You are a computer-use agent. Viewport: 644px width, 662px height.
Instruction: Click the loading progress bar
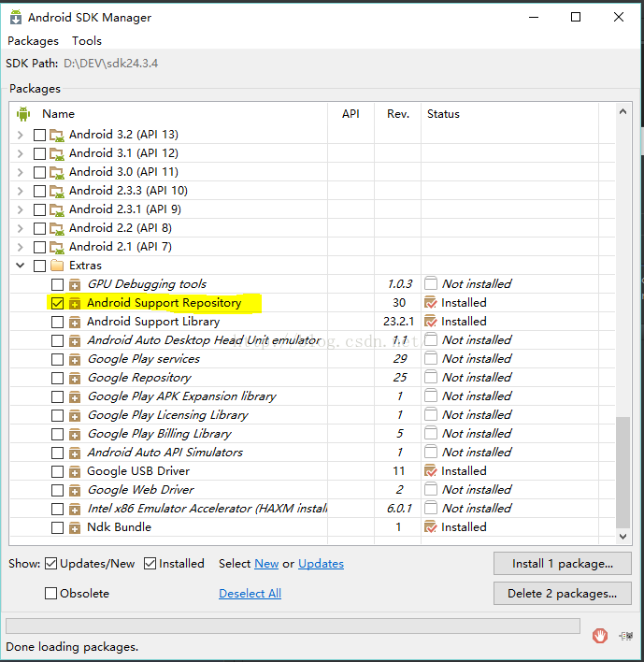coord(293,626)
